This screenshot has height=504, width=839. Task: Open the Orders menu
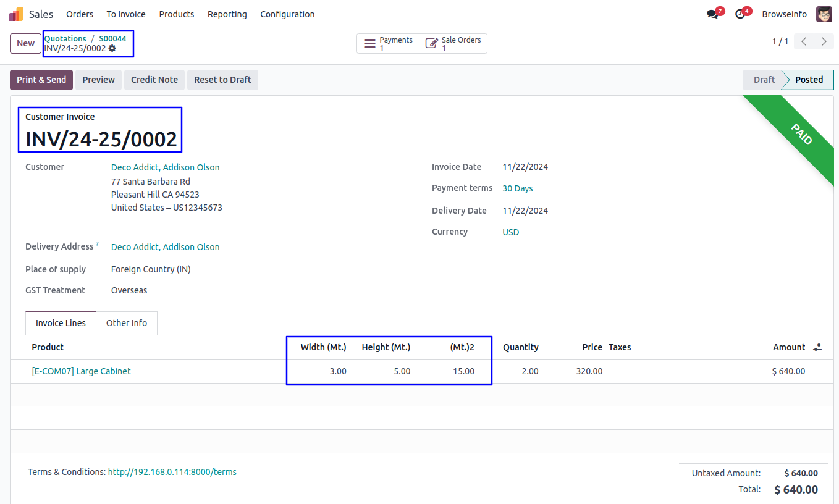click(x=80, y=14)
